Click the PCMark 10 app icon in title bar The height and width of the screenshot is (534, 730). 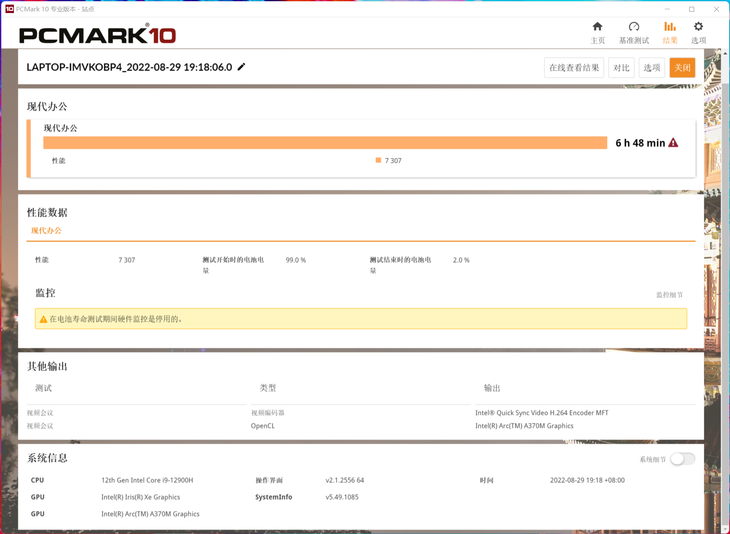click(9, 9)
